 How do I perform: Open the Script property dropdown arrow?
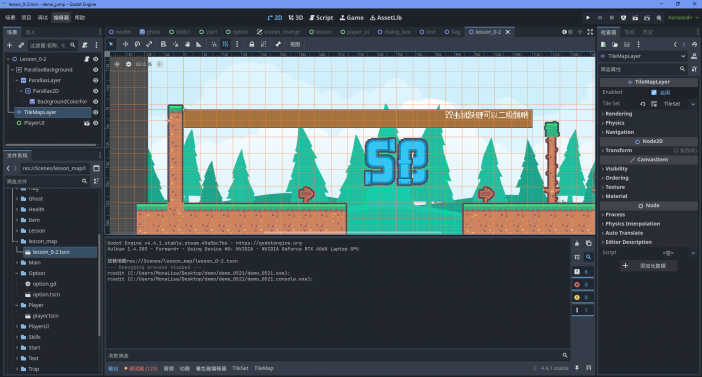tap(693, 253)
